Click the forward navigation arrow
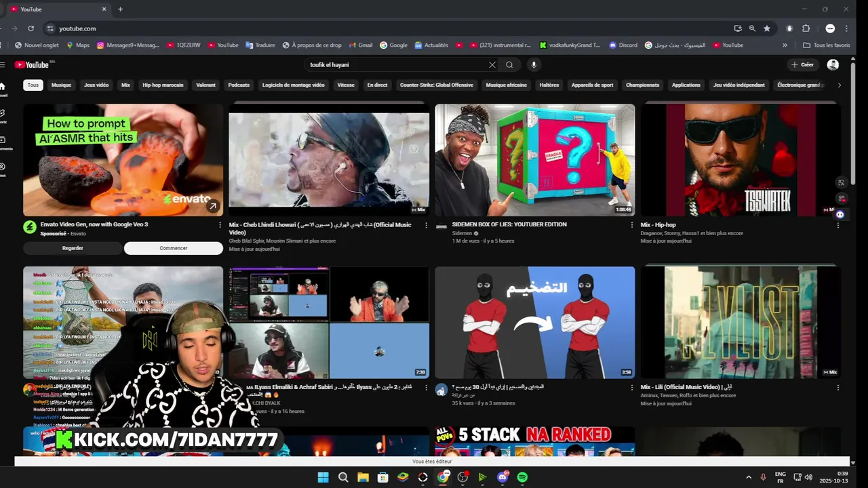This screenshot has width=868, height=488. pos(14,28)
